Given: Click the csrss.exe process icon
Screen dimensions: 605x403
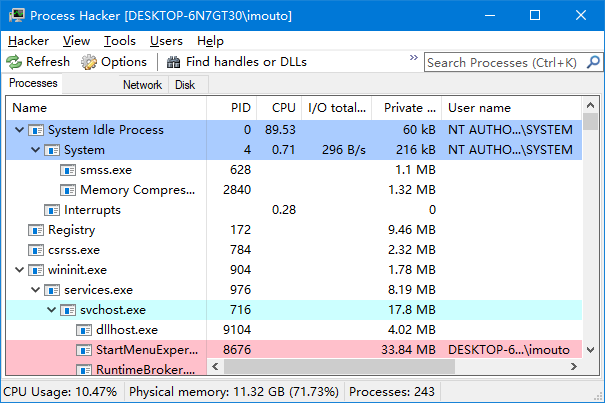Looking at the screenshot, I should [36, 250].
